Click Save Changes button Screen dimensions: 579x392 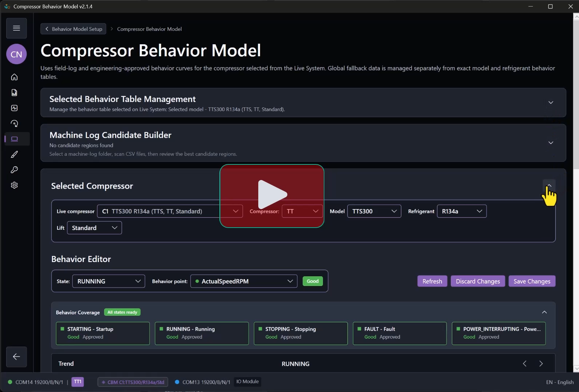coord(532,281)
